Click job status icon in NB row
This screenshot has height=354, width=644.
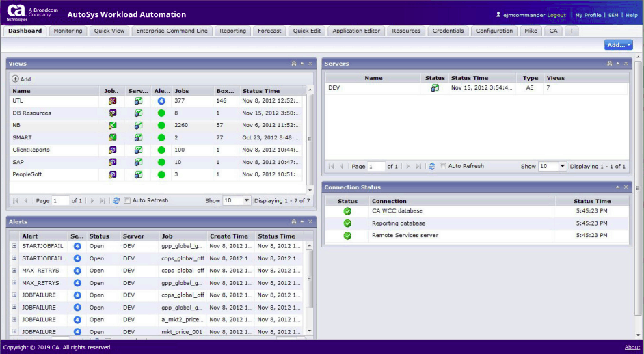tap(112, 125)
